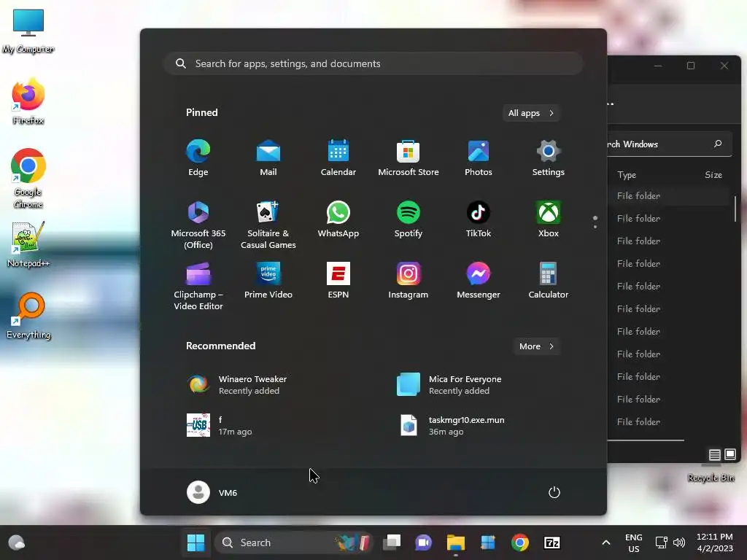Click the Windows Start button on taskbar
Screen dimensions: 747x560
click(196, 542)
